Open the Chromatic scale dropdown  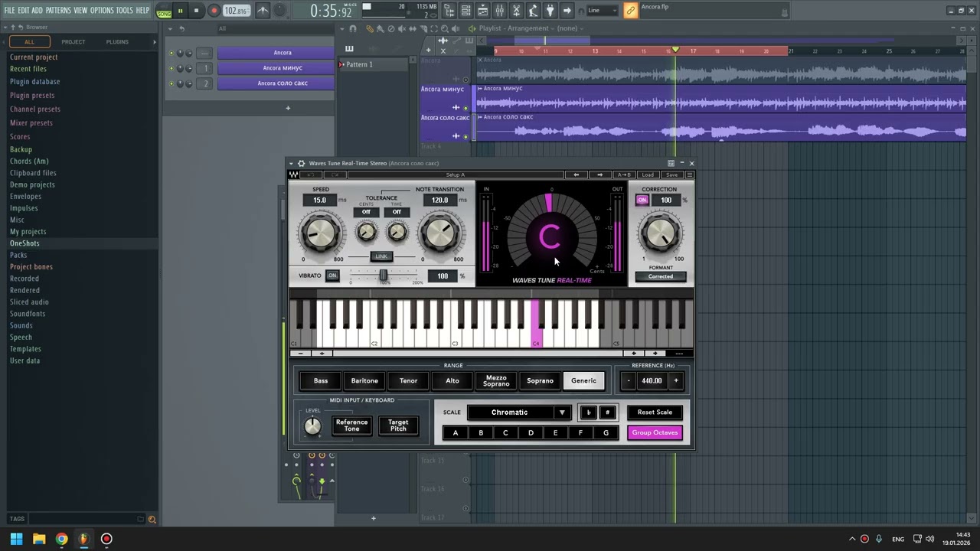tap(519, 412)
